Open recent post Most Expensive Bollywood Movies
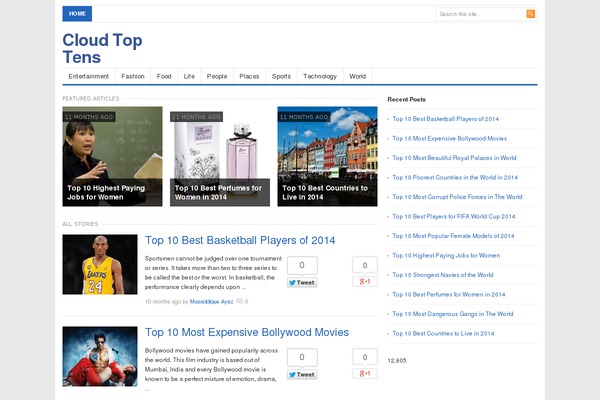The width and height of the screenshot is (600, 400). [x=449, y=139]
